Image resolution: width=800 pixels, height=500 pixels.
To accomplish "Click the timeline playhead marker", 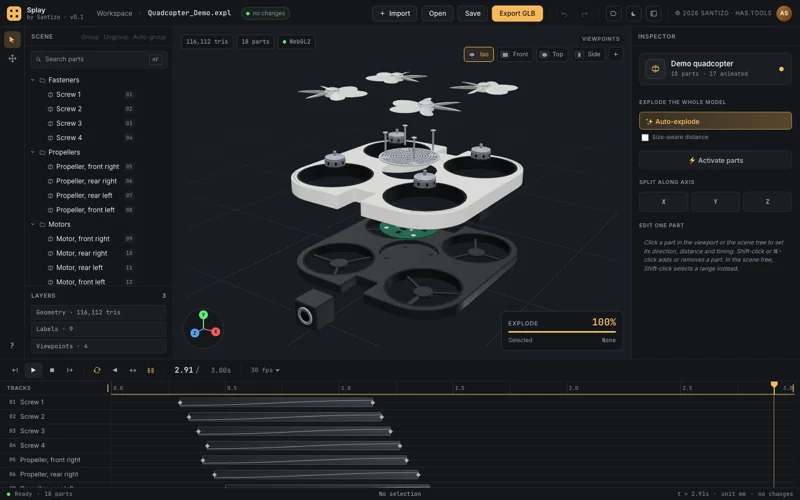I will pos(774,385).
